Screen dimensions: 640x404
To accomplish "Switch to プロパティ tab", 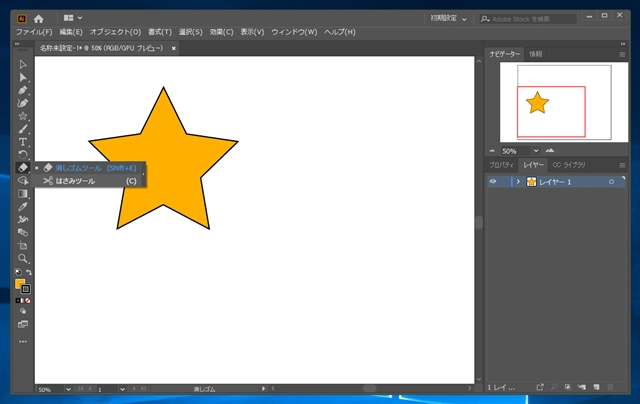I will coord(502,165).
